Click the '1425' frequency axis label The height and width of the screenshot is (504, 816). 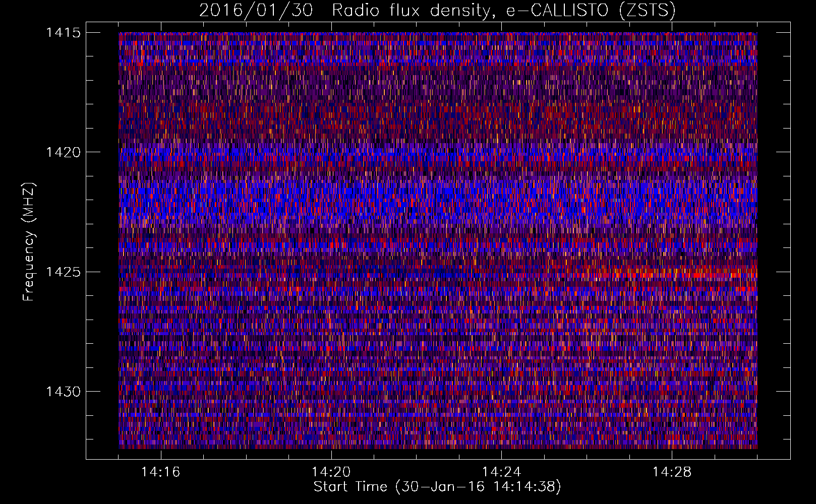(63, 272)
